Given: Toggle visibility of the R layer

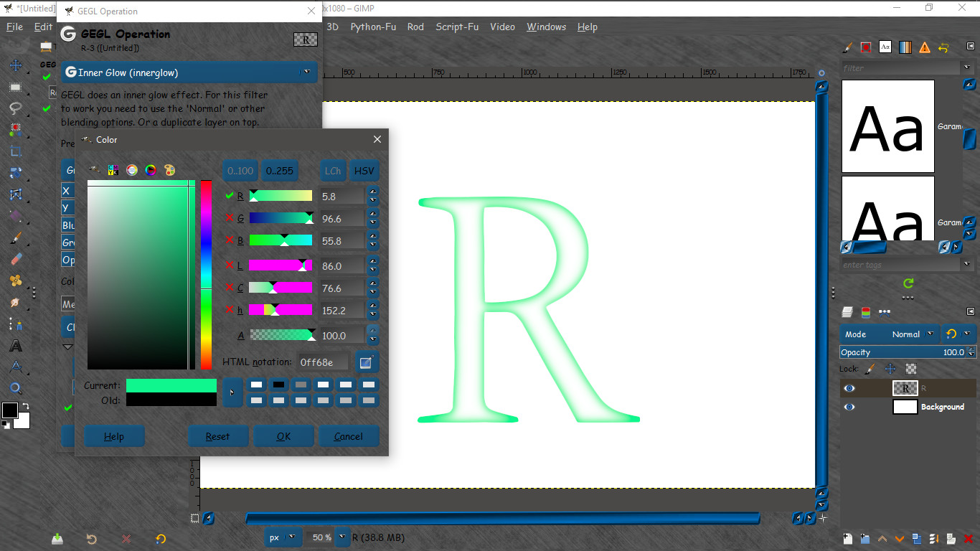Looking at the screenshot, I should [849, 388].
